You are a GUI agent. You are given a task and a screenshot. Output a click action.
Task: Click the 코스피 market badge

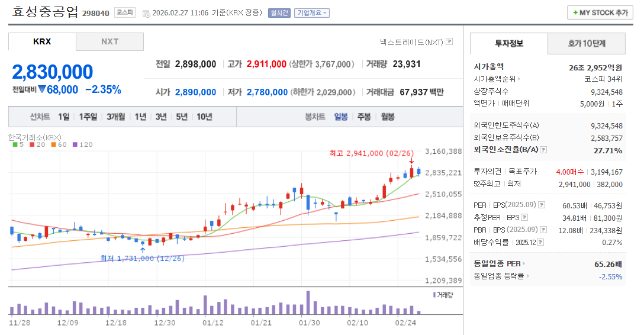[x=125, y=13]
